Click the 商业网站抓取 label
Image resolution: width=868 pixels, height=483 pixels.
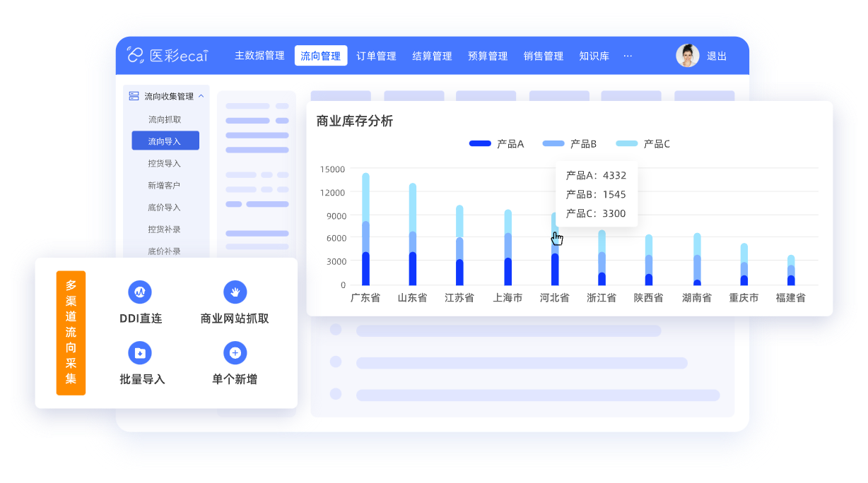pos(235,318)
